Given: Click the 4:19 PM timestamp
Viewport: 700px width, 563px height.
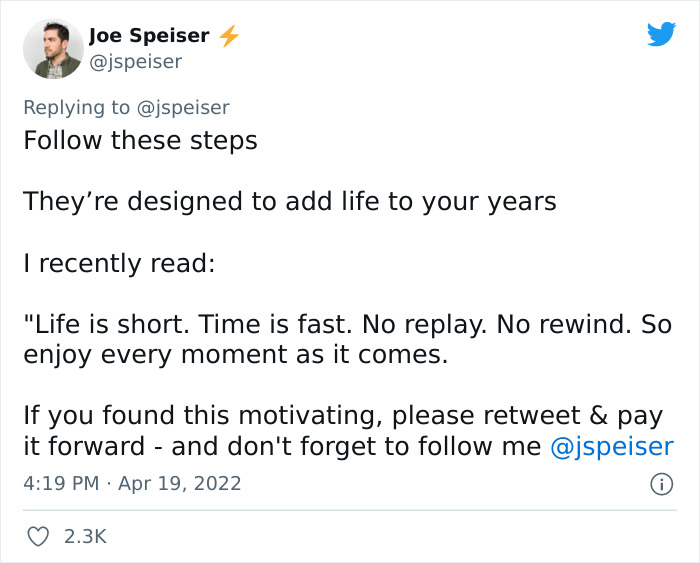Looking at the screenshot, I should tap(61, 483).
